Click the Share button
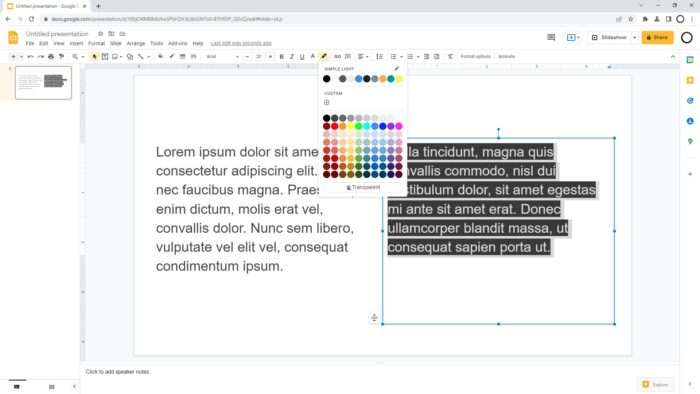Screen dimensions: 700x394 [x=657, y=37]
